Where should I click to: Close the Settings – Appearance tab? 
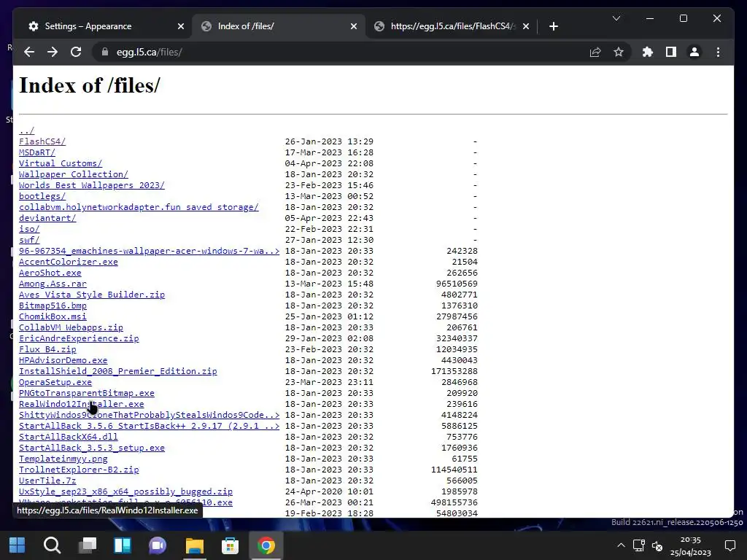[x=181, y=26]
